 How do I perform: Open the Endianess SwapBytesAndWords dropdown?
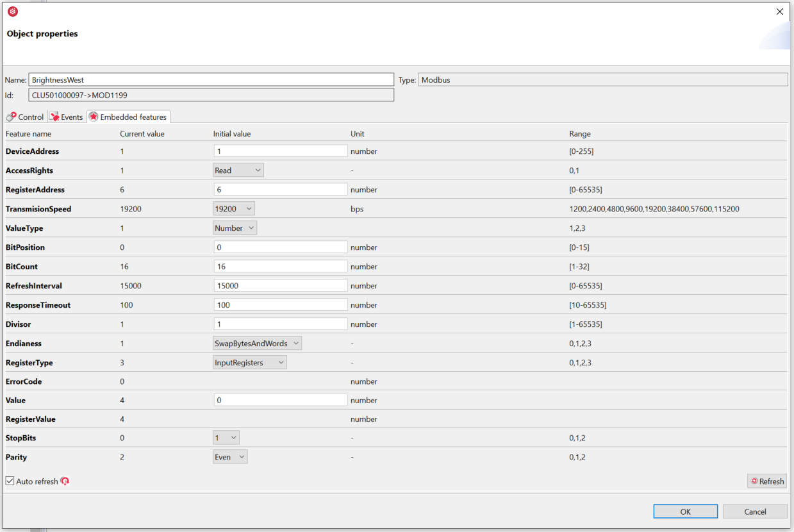(x=258, y=344)
